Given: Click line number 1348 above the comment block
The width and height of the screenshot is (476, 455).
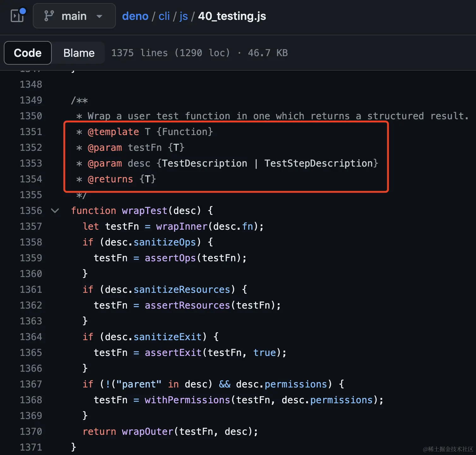Looking at the screenshot, I should [x=31, y=84].
